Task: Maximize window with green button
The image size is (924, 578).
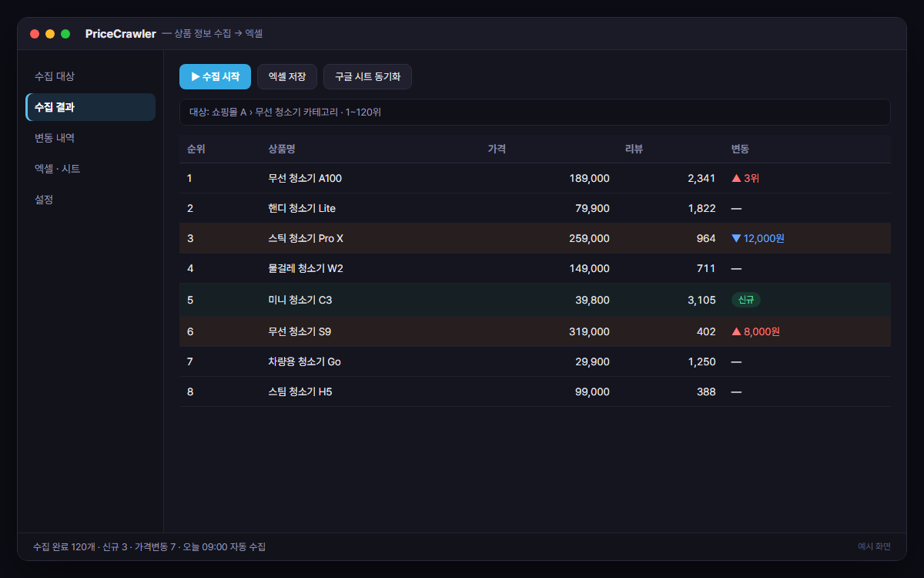Action: pyautogui.click(x=65, y=34)
